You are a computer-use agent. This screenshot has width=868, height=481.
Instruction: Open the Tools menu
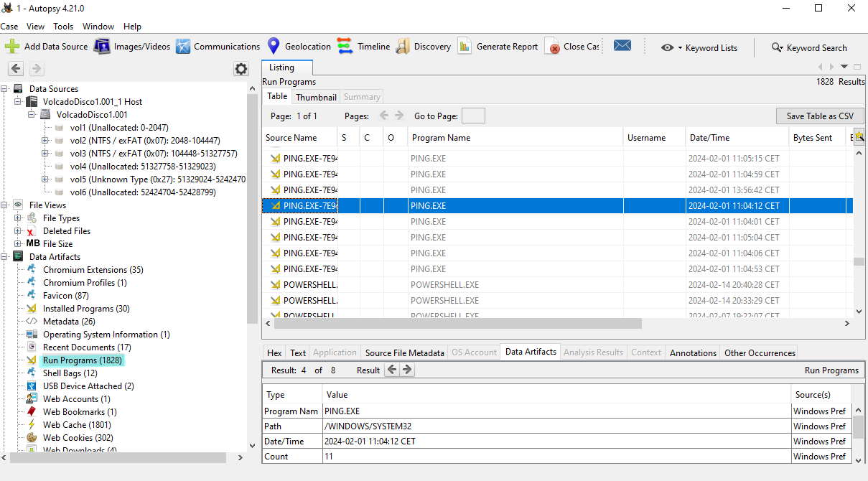pos(63,27)
